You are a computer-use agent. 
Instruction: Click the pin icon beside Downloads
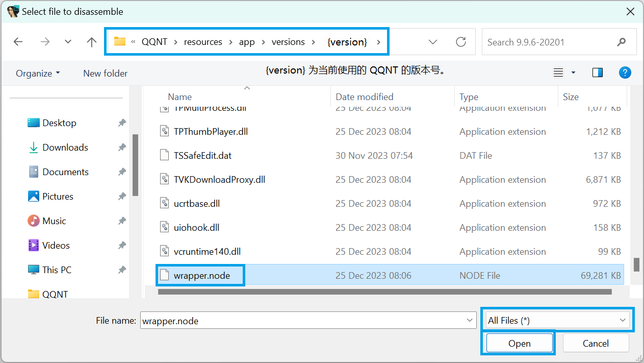(x=122, y=148)
